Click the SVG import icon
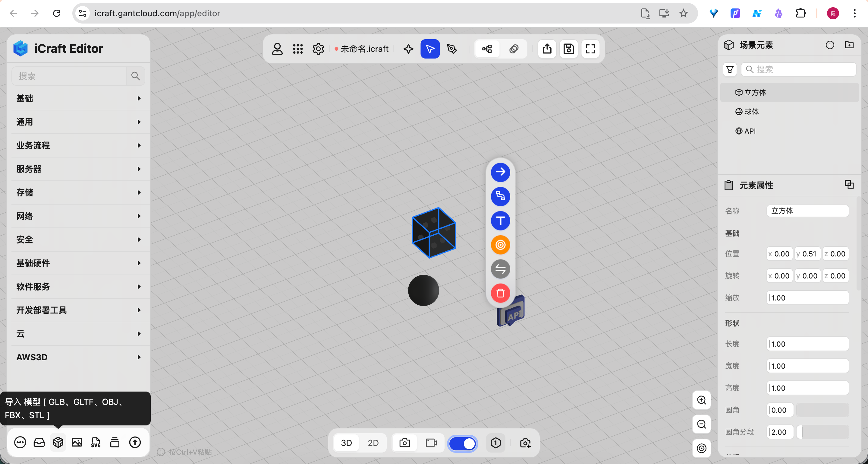 click(x=96, y=442)
